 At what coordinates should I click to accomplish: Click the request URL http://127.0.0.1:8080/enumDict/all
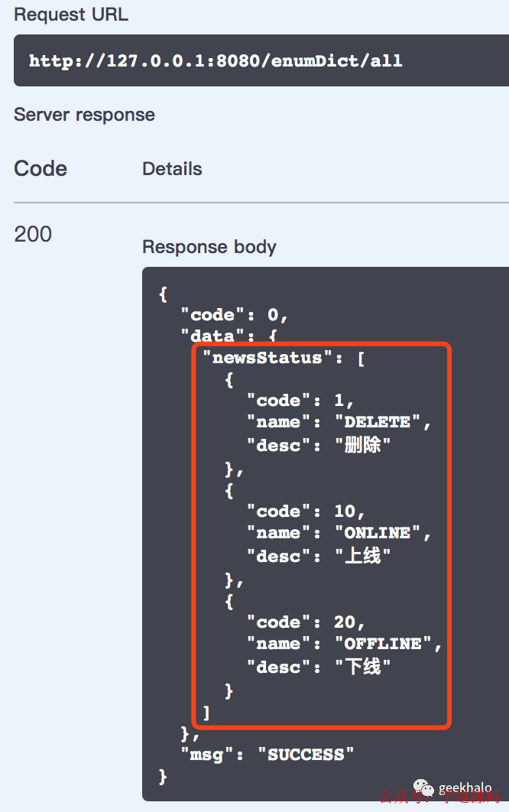click(x=216, y=60)
